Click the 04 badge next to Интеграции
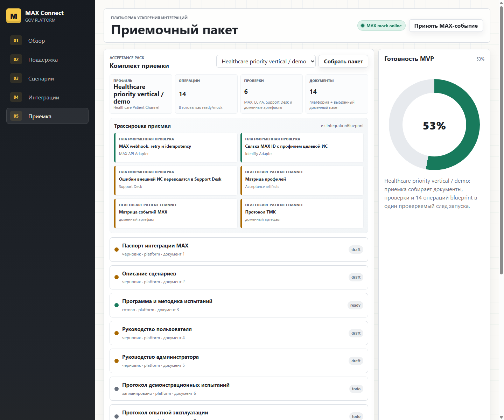 [16, 97]
